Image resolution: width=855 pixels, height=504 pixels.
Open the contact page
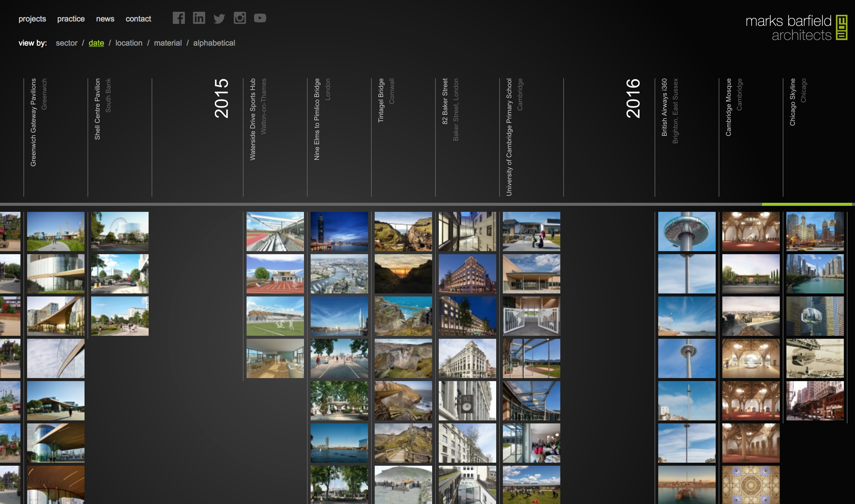click(138, 19)
